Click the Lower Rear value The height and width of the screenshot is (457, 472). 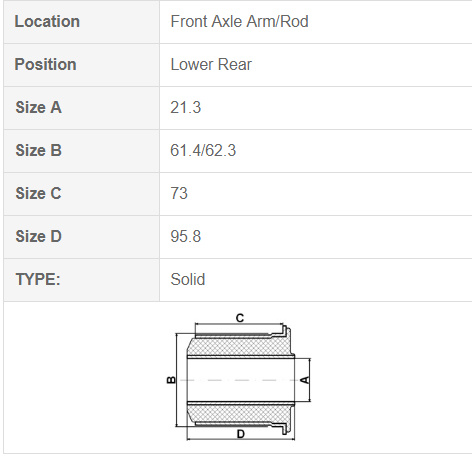click(x=211, y=65)
